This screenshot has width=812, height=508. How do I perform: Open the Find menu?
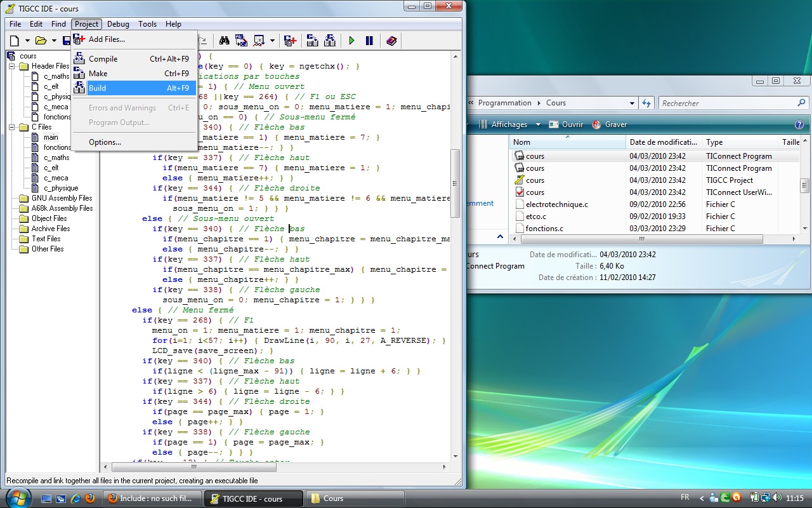58,24
